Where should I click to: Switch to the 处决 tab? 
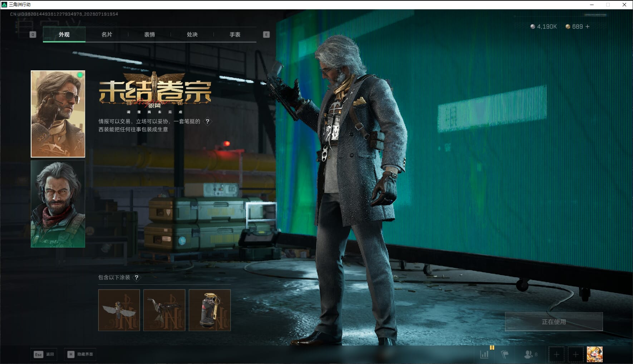click(x=192, y=35)
